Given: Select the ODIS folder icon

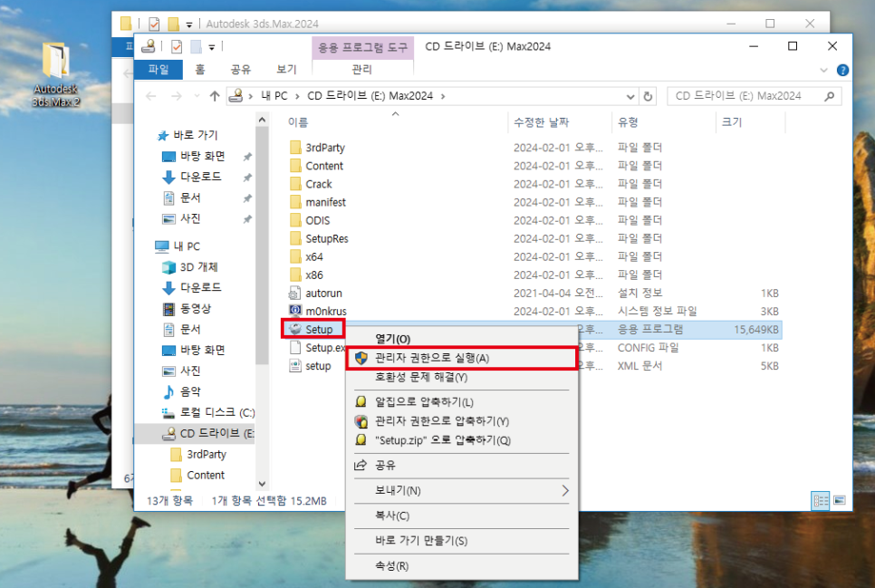Looking at the screenshot, I should pos(295,220).
